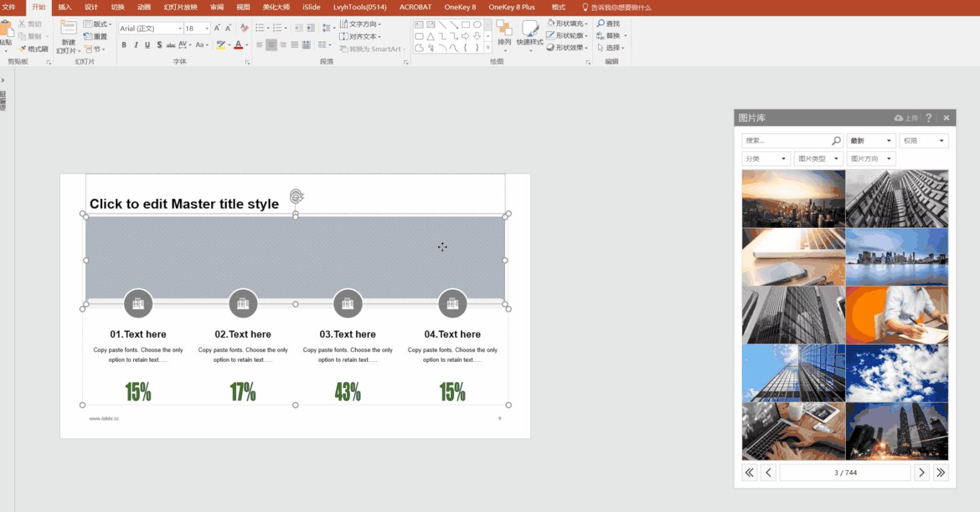The image size is (980, 512).
Task: Select the triangle shape from gallery
Action: tap(431, 36)
